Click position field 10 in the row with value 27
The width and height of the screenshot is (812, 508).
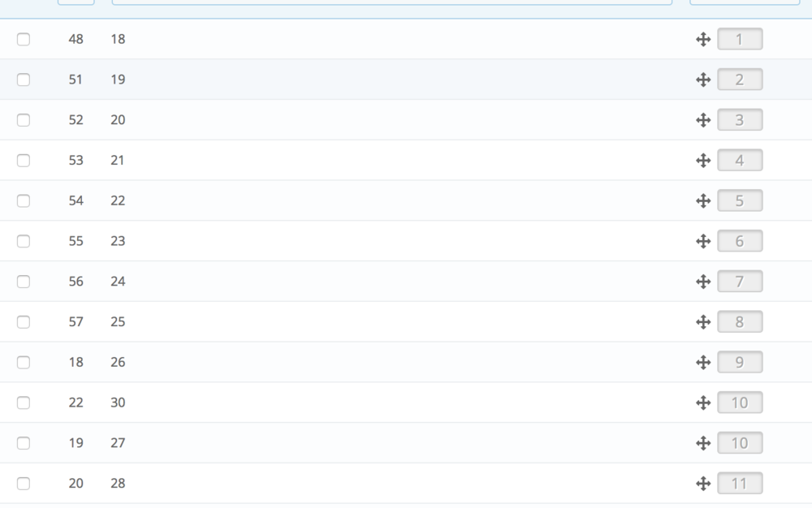coord(740,443)
